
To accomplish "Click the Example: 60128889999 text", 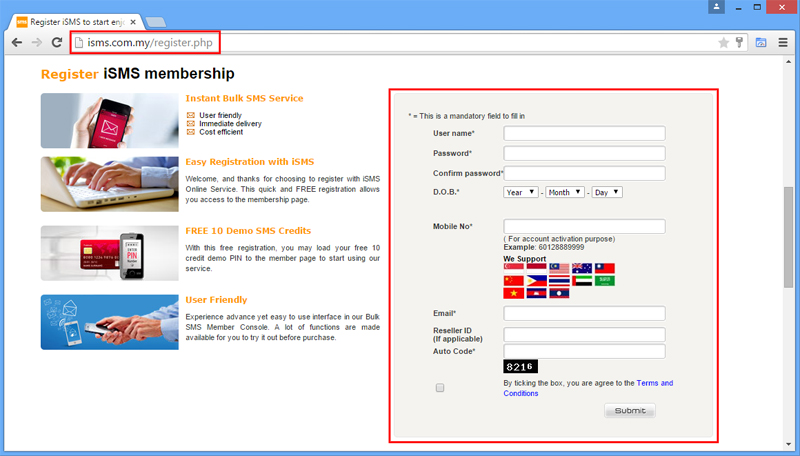I will 544,247.
